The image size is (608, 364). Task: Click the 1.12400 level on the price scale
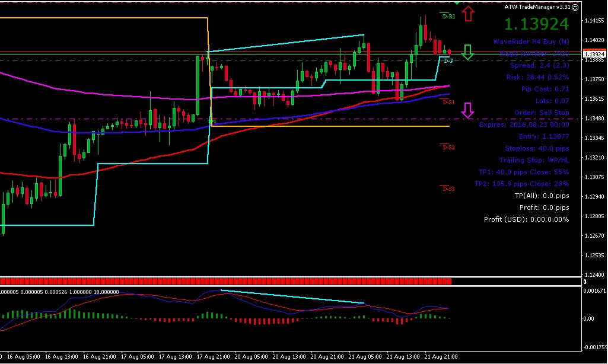click(x=594, y=275)
